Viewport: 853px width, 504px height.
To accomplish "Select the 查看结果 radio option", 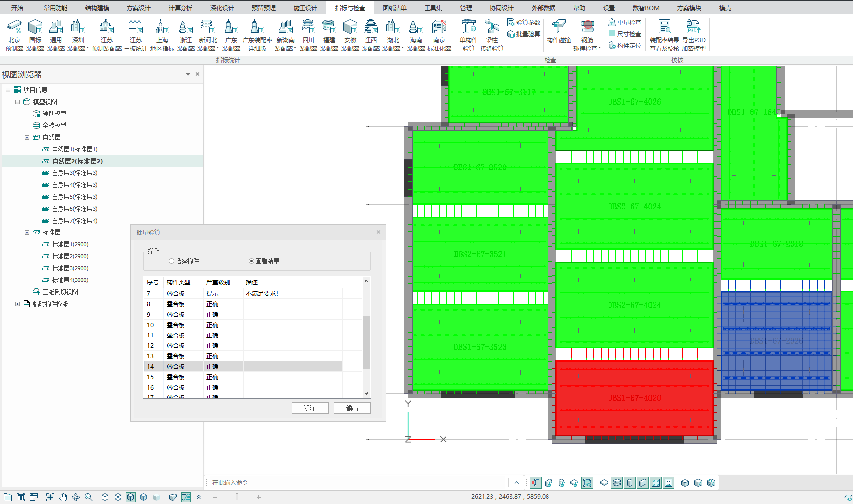I will coord(252,261).
